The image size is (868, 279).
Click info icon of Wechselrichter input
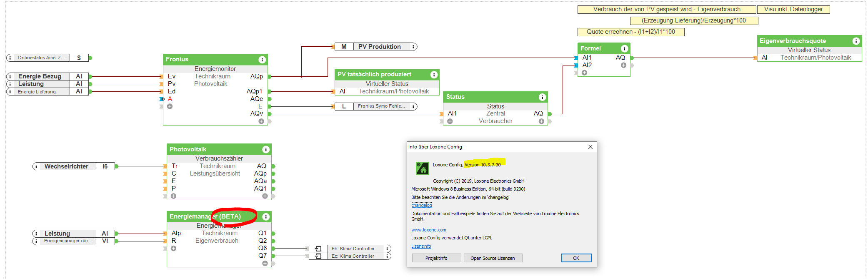[x=36, y=166]
